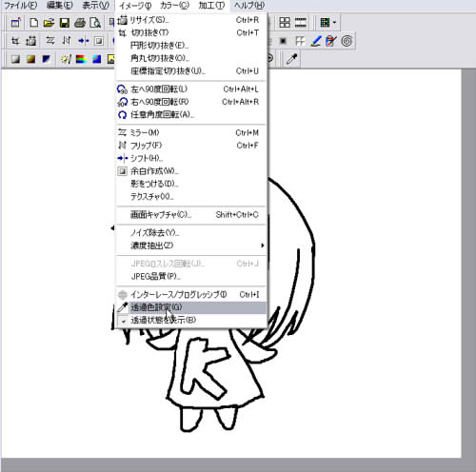Print the image with the printer icon

[x=80, y=23]
